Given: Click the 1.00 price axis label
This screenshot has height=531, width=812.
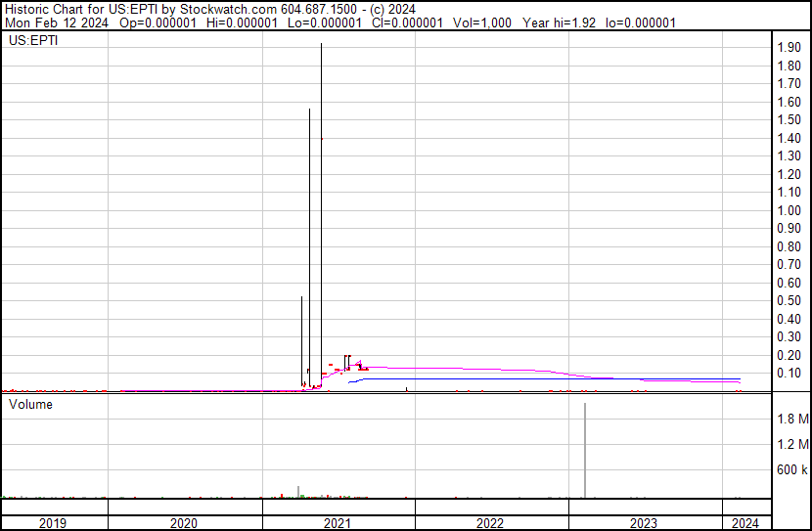Looking at the screenshot, I should pyautogui.click(x=789, y=210).
